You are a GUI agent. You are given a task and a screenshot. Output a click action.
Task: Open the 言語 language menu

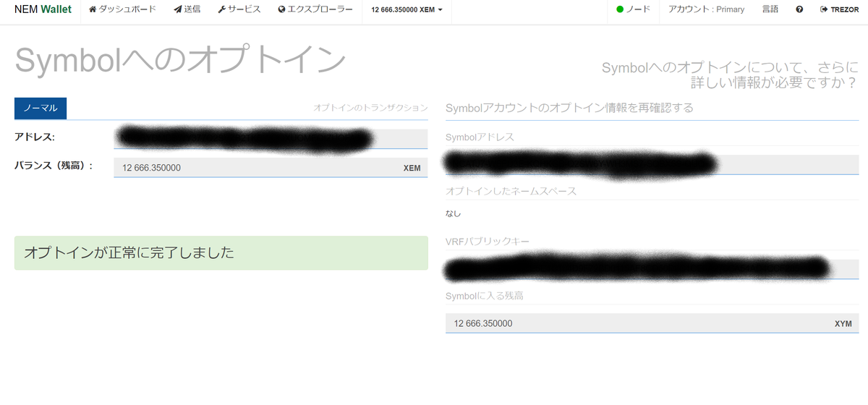770,9
